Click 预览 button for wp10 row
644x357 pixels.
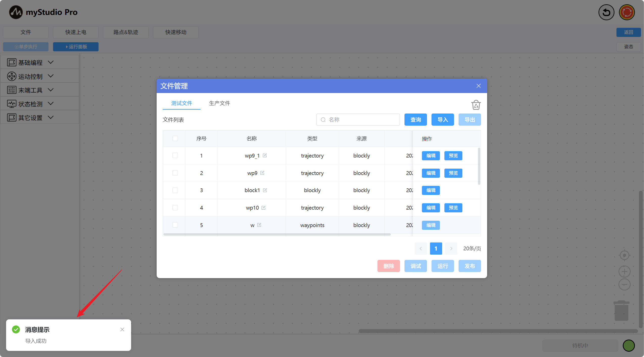(453, 208)
